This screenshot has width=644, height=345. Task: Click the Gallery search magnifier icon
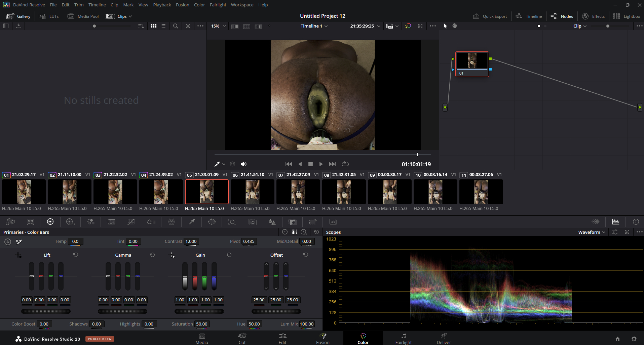[x=176, y=26]
